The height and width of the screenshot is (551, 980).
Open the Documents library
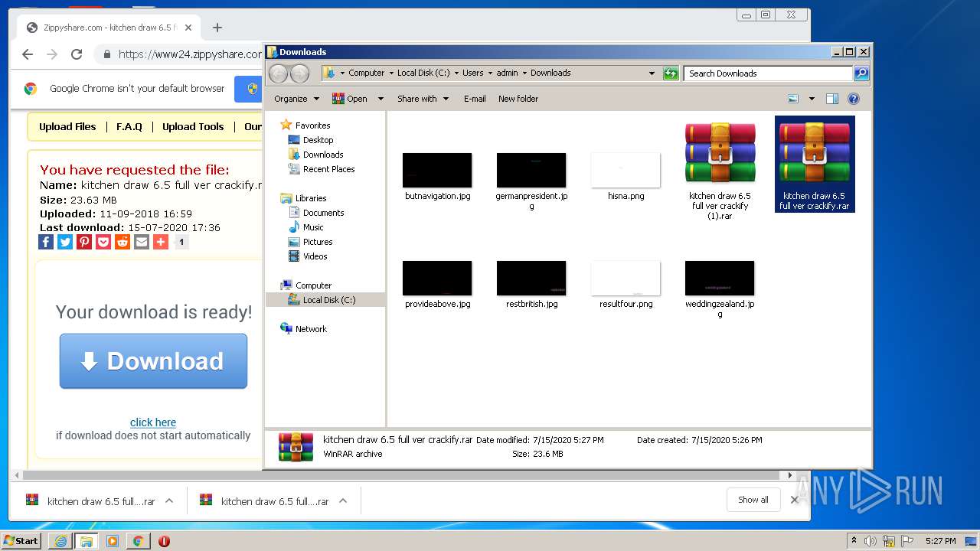(316, 213)
